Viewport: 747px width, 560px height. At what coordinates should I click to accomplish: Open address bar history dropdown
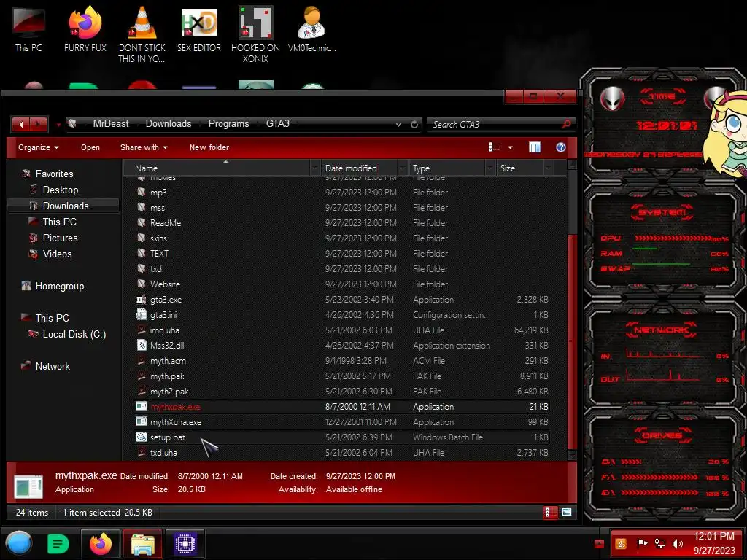click(398, 124)
